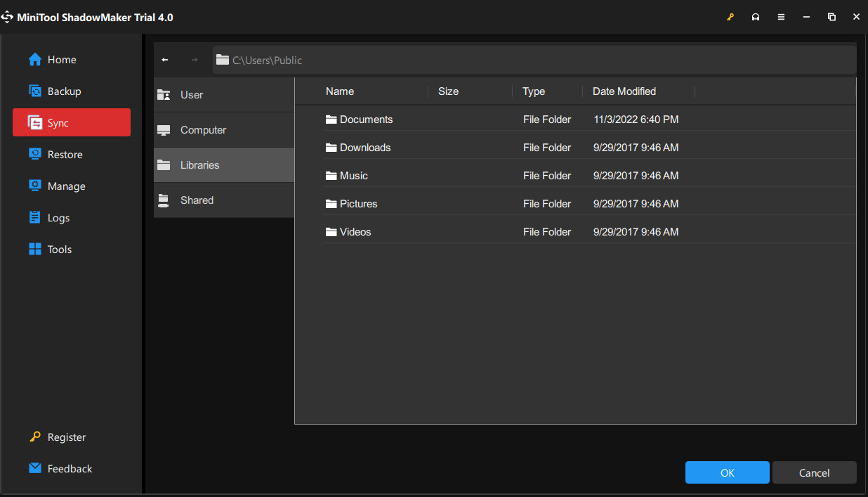Click the Home house icon
The height and width of the screenshot is (497, 868).
coord(35,60)
